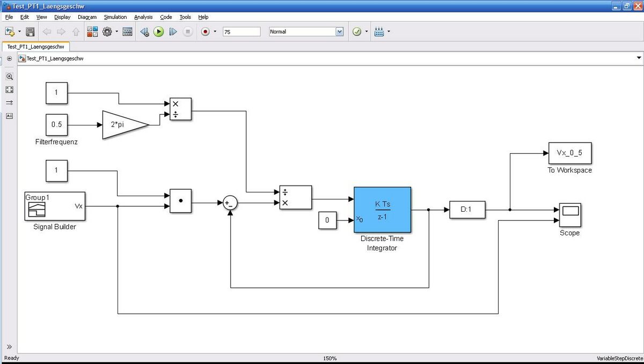
Task: Select the Discrete-Time Integrator block
Action: point(382,210)
